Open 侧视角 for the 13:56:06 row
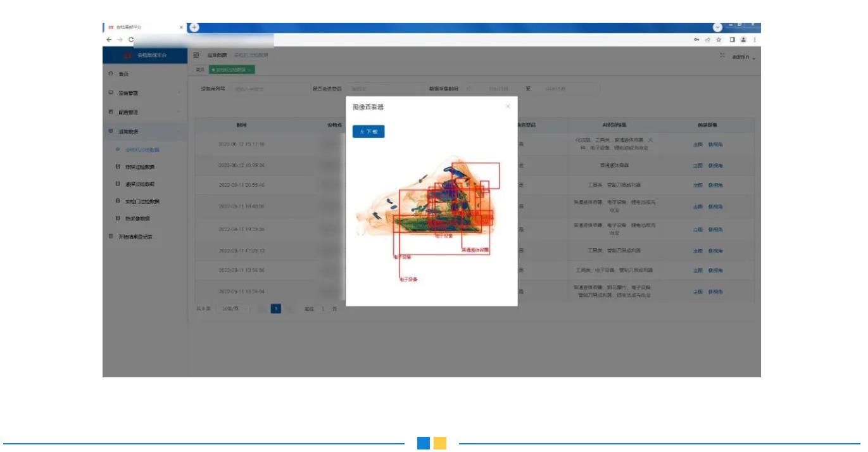The image size is (868, 452). coord(715,270)
